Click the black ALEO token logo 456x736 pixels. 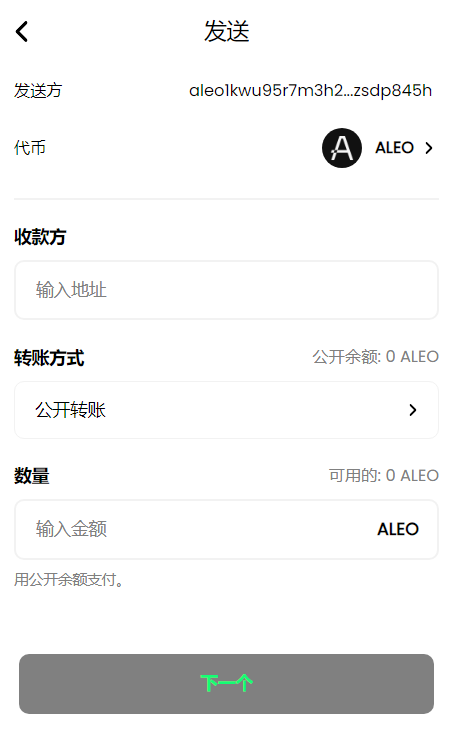tap(341, 148)
